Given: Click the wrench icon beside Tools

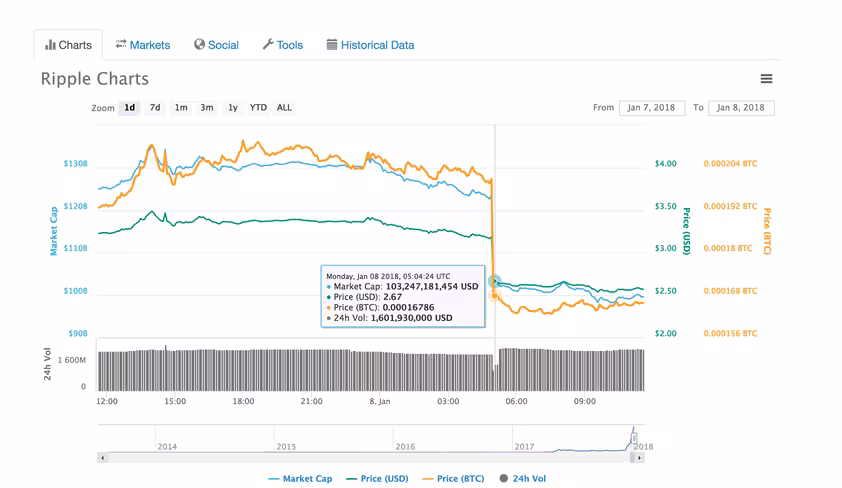Looking at the screenshot, I should pos(268,45).
